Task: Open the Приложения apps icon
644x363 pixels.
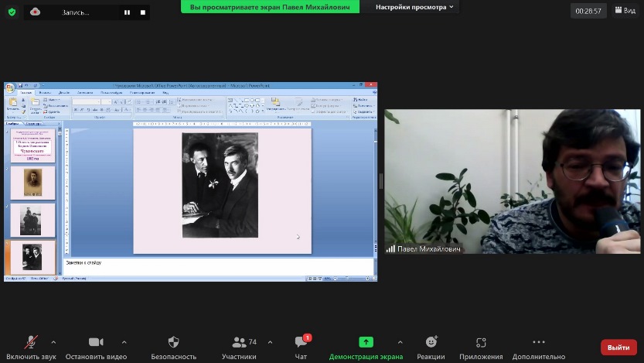Action: [x=481, y=343]
